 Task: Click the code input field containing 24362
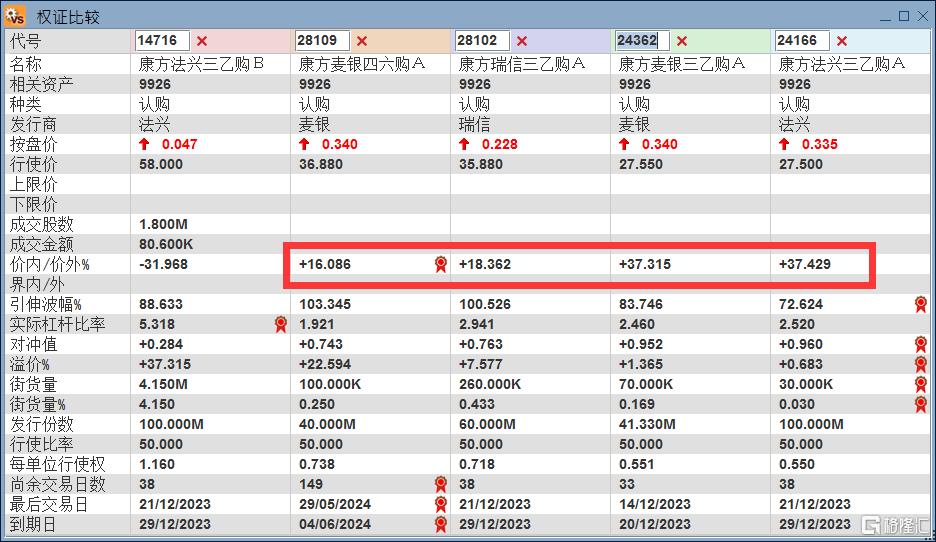pos(642,41)
